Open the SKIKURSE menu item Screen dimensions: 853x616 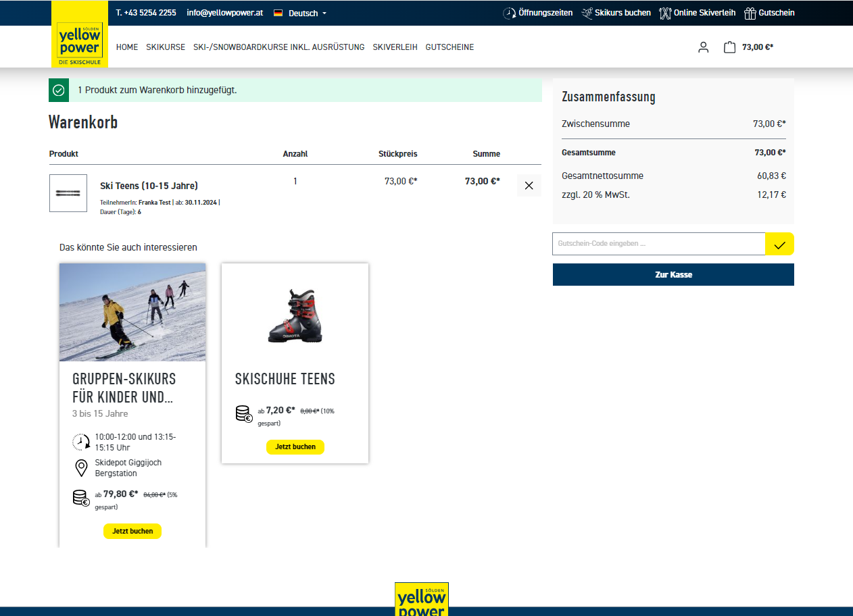(166, 47)
